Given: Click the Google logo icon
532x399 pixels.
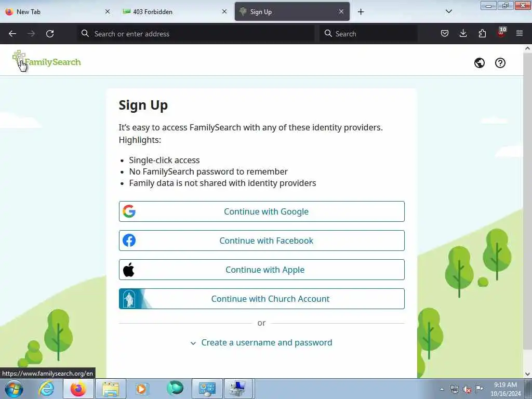Looking at the screenshot, I should tap(129, 211).
